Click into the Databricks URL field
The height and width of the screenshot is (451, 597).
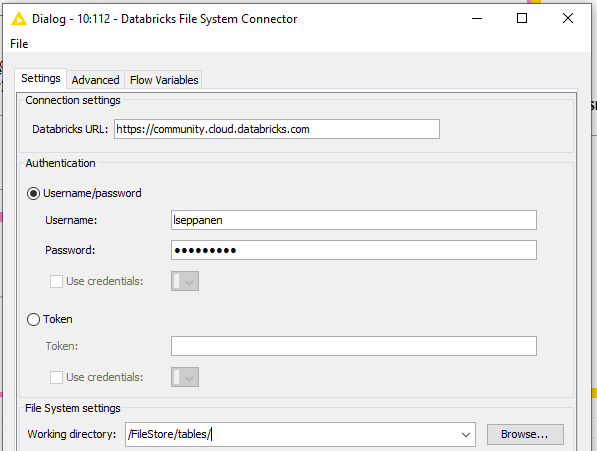coord(277,129)
